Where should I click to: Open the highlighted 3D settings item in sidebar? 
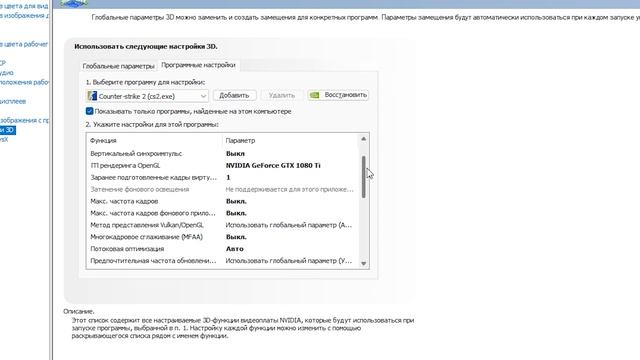tap(7, 130)
